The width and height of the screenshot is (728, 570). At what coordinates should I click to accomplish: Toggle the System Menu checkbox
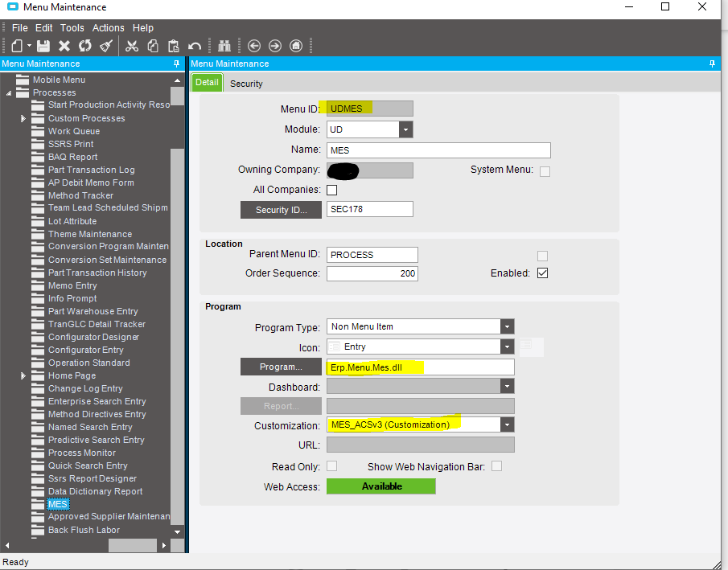click(x=545, y=171)
